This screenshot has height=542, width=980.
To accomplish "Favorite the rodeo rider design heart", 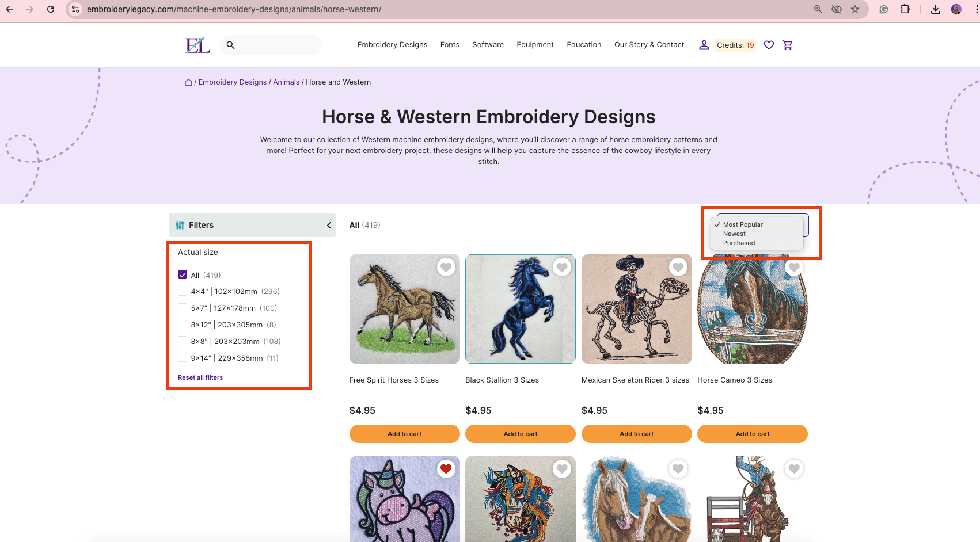I will point(794,469).
